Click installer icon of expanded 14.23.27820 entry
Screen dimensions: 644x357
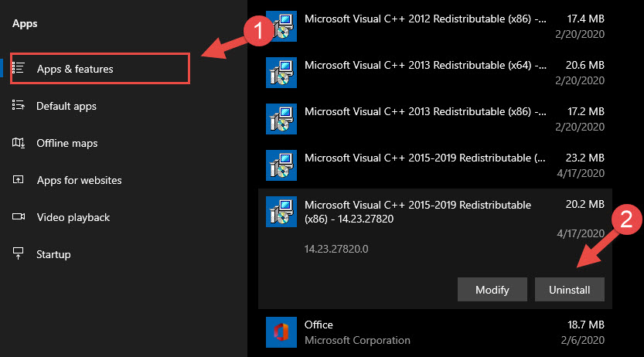281,212
